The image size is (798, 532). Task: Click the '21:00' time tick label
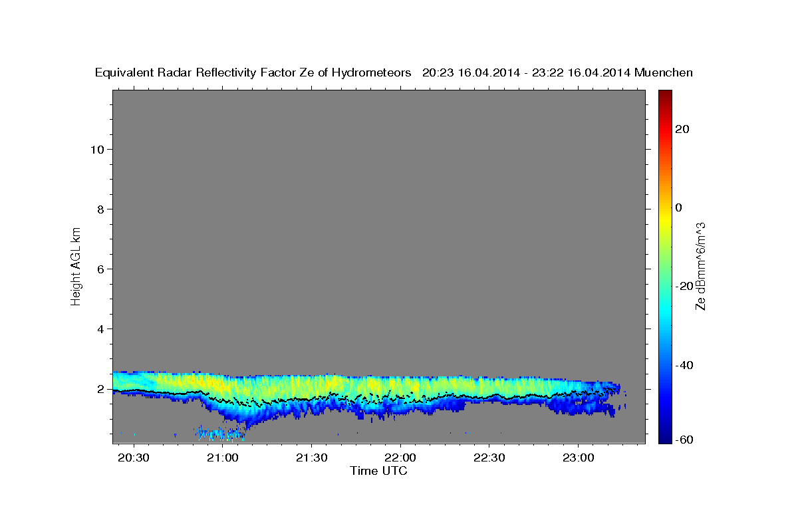pyautogui.click(x=223, y=458)
